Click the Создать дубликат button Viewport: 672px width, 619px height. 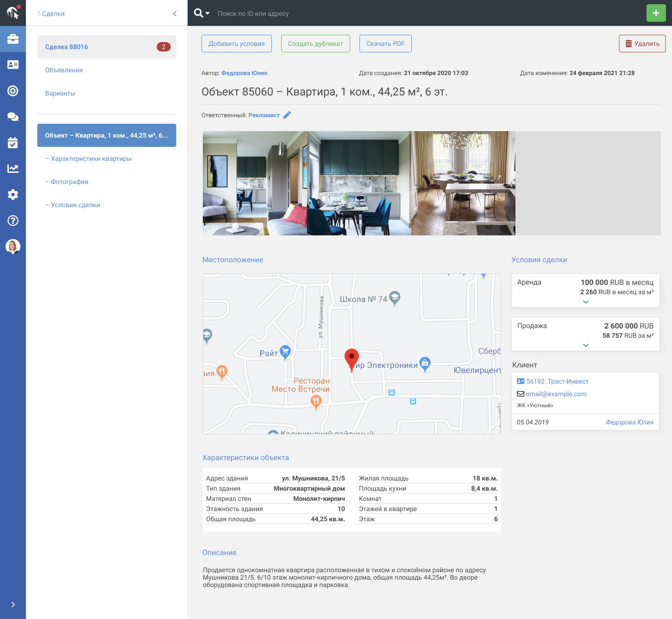(x=315, y=44)
